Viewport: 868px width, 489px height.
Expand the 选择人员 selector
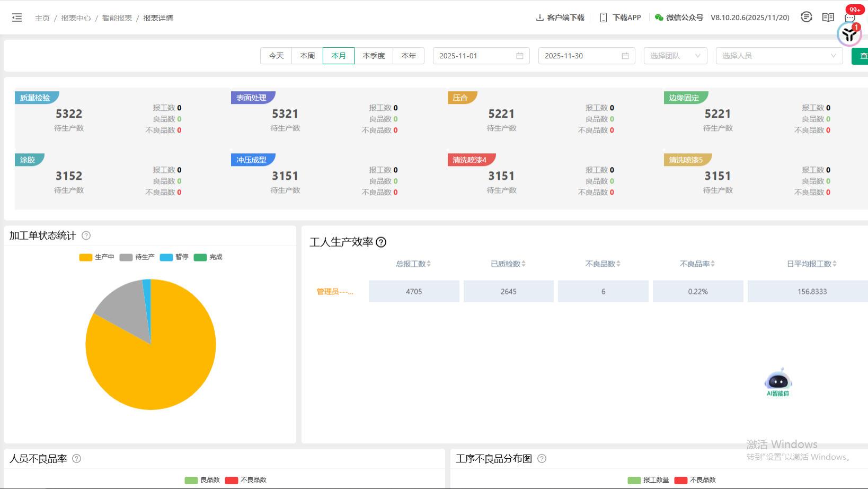(778, 55)
